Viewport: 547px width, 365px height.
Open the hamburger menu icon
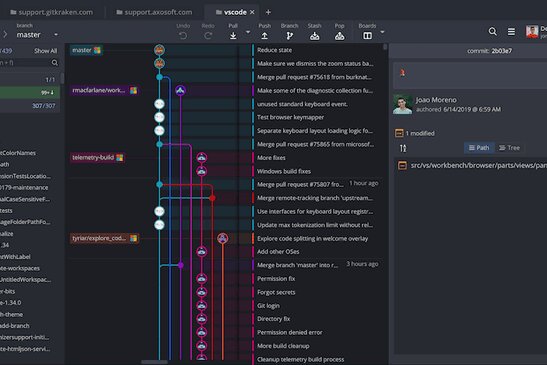(x=511, y=32)
